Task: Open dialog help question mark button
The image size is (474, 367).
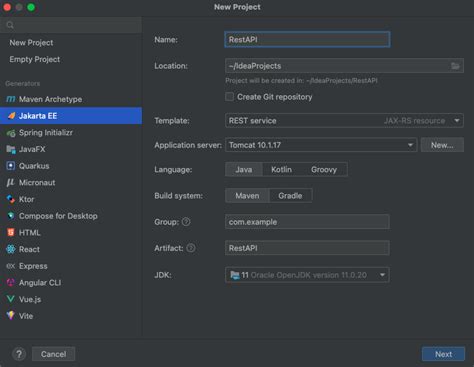Action: tap(19, 354)
